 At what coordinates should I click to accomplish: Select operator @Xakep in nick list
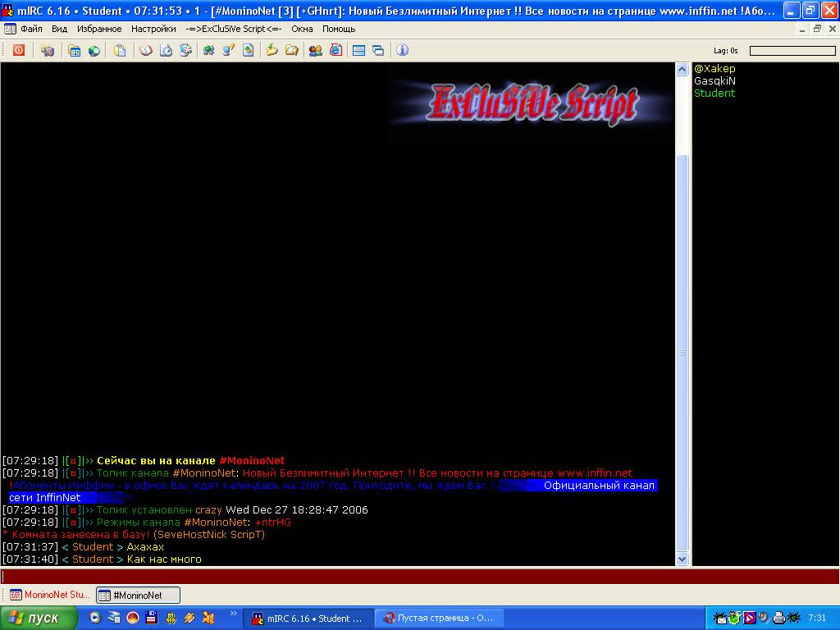(714, 69)
